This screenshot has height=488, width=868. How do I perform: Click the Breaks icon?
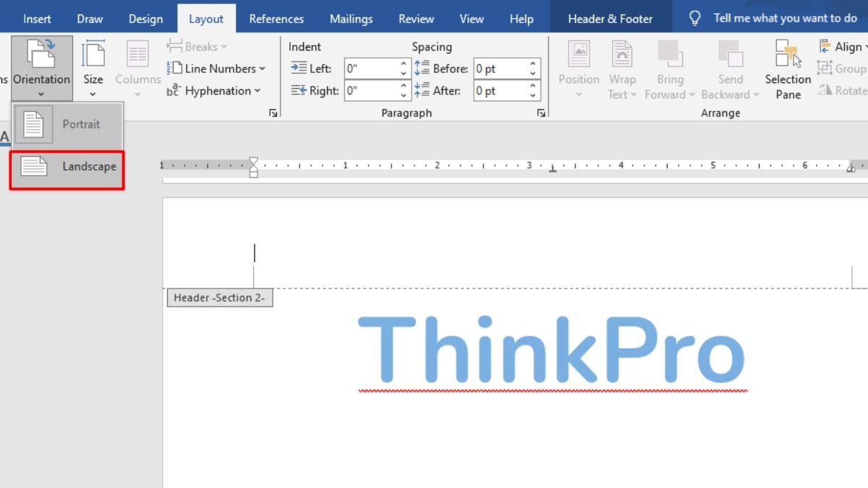174,47
